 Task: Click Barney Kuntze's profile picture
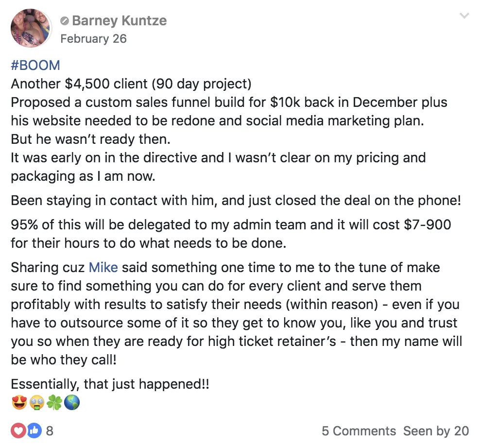coord(31,28)
